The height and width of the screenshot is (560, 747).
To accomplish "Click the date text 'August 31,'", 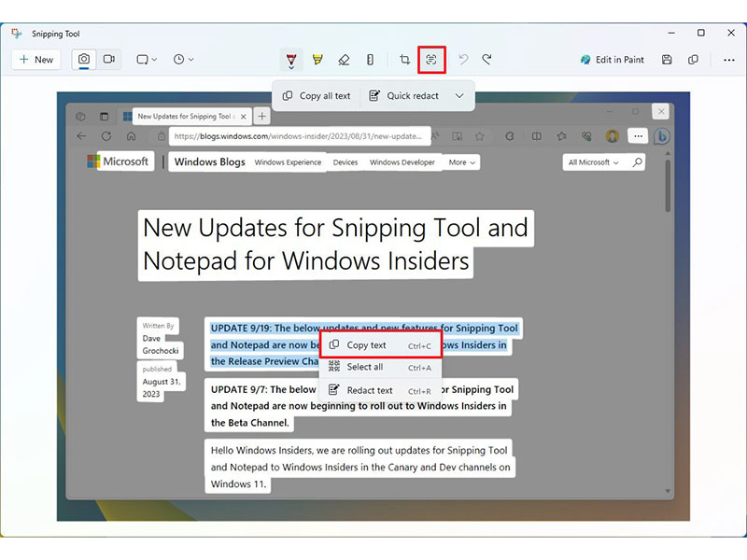I will tap(161, 382).
